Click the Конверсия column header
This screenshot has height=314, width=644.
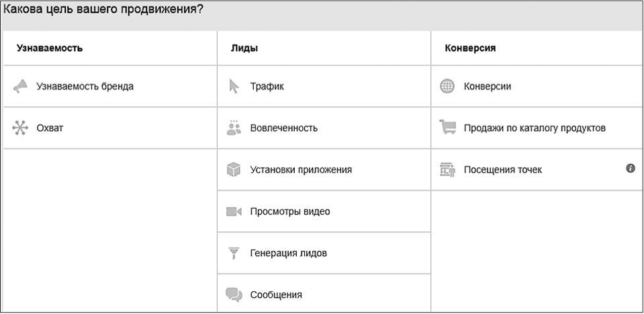[x=470, y=48]
